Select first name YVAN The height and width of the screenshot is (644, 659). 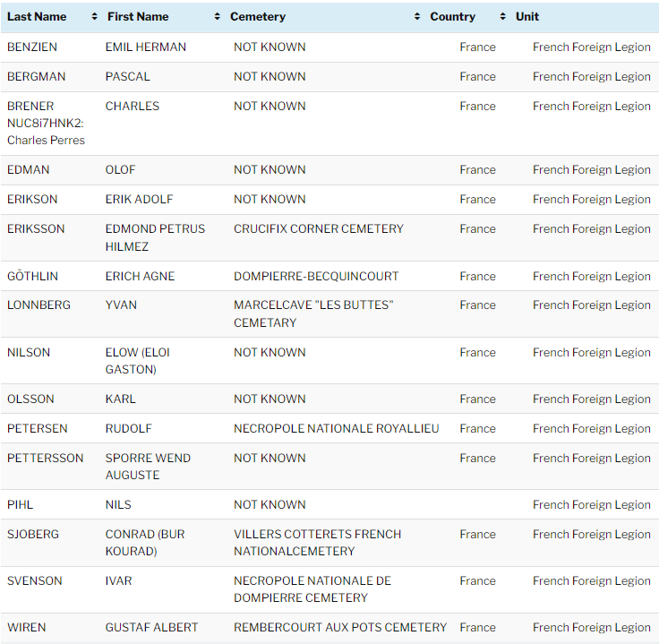121,305
